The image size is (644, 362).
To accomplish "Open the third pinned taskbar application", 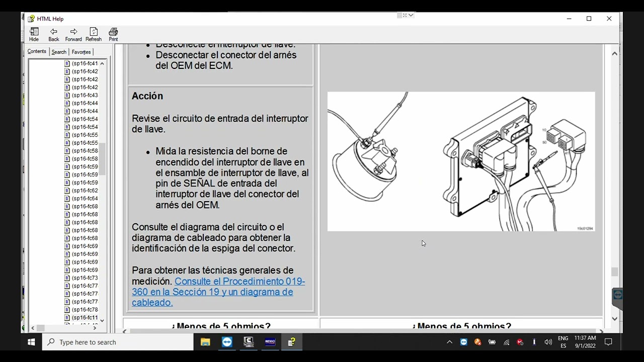I will [249, 342].
